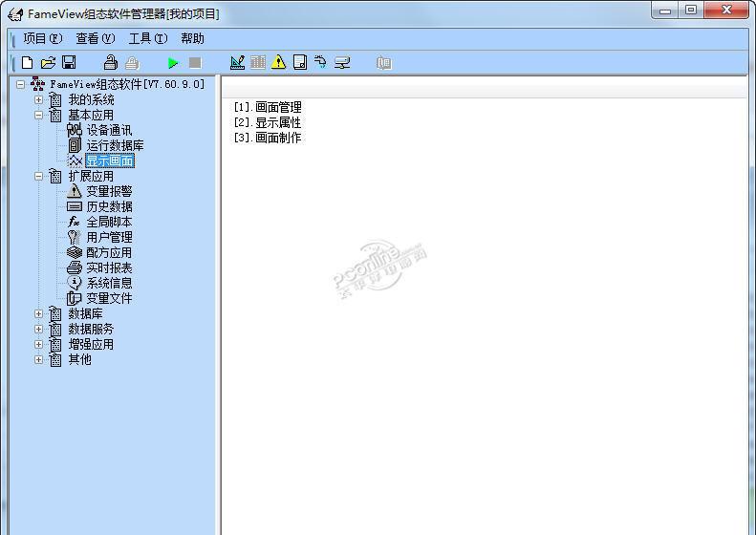
Task: Click the database table toolbar icon
Action: tap(258, 62)
